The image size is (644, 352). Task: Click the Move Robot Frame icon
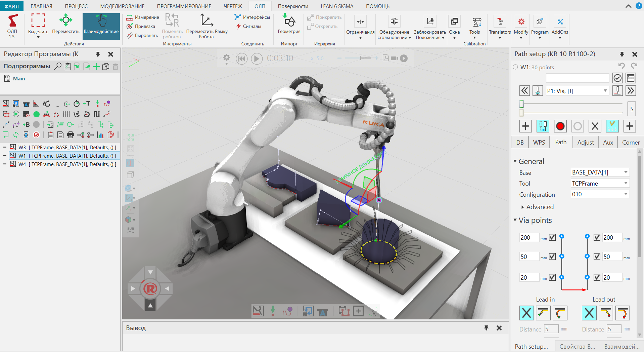click(x=206, y=21)
